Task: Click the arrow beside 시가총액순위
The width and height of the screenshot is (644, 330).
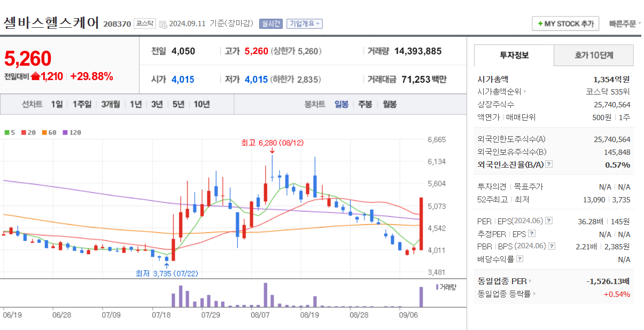Action: pos(525,91)
